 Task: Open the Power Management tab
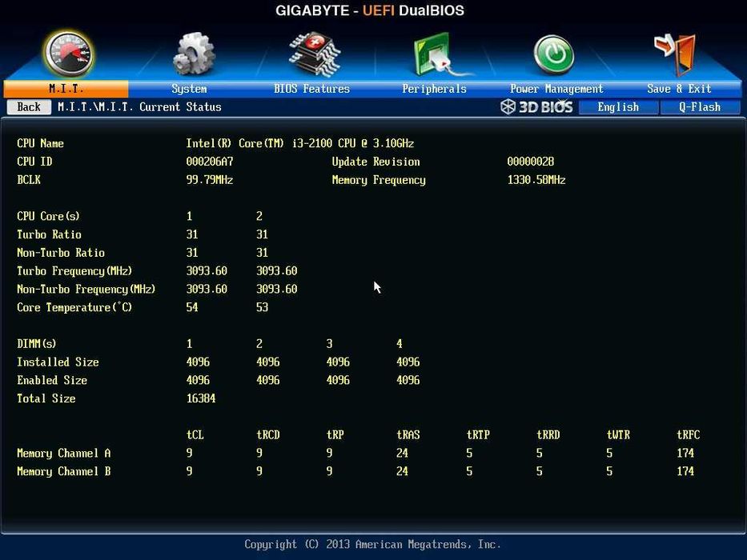pos(556,89)
